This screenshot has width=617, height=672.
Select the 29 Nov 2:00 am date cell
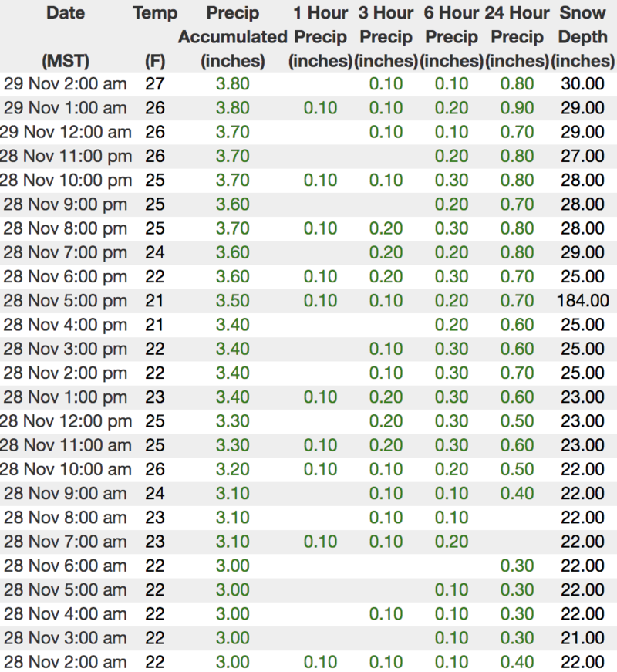[66, 84]
